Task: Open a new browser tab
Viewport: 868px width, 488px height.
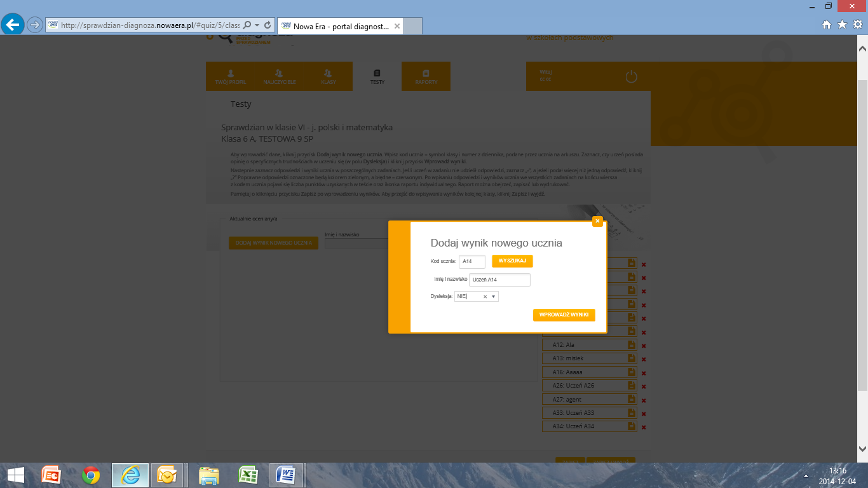Action: [x=413, y=26]
